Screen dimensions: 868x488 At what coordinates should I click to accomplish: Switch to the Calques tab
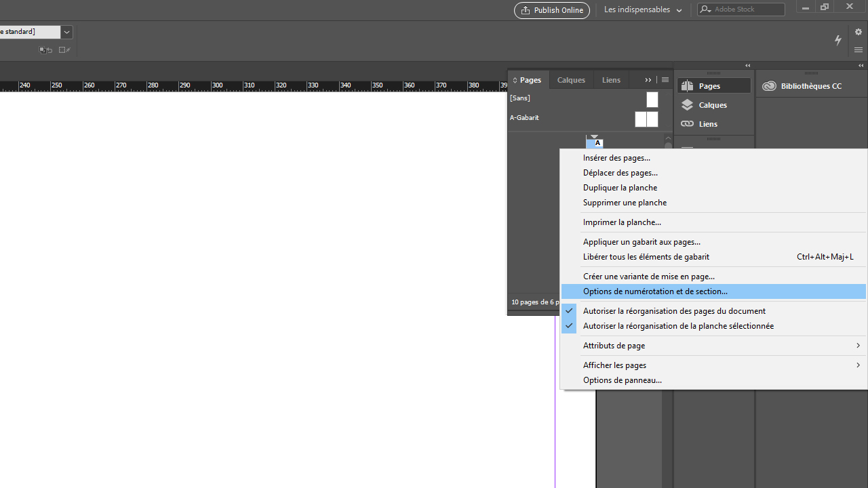(571, 80)
